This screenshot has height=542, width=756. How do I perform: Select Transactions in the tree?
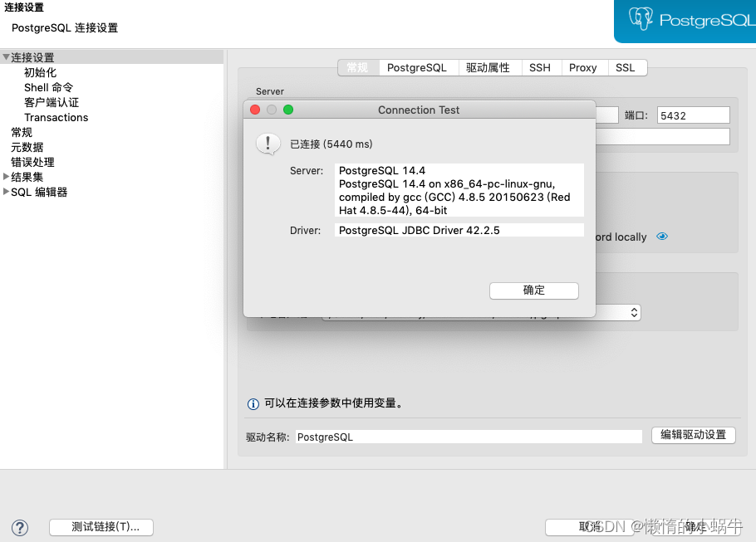[56, 117]
